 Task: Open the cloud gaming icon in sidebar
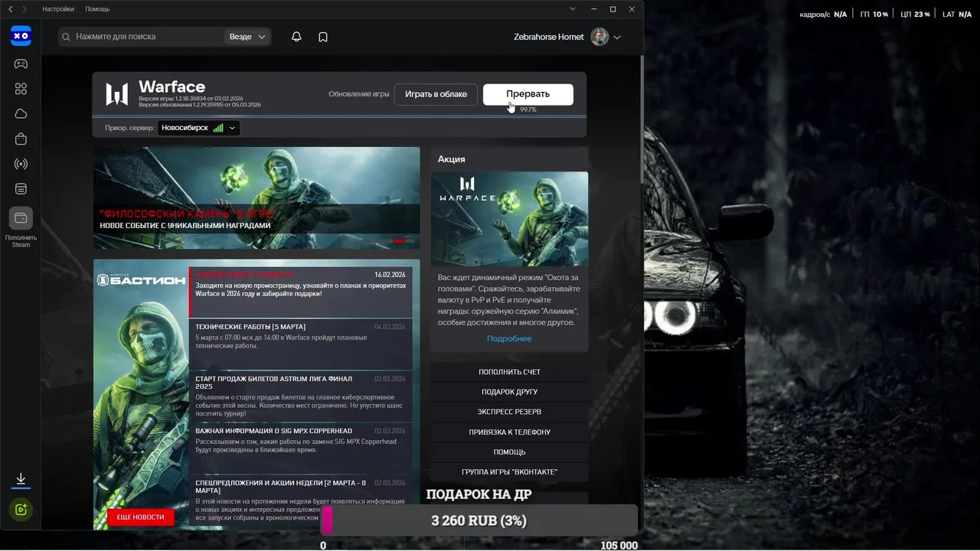coord(21,114)
